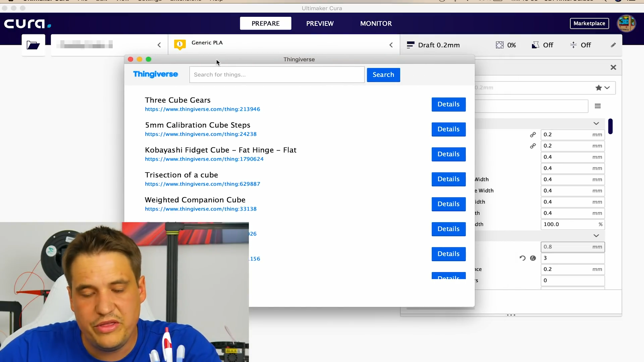Open the file folder icon
644x362 pixels.
(33, 45)
